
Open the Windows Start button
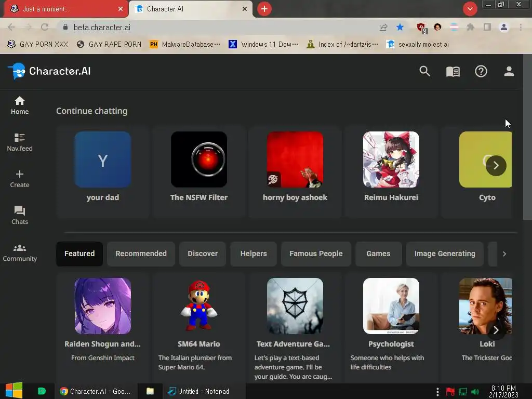(x=14, y=391)
